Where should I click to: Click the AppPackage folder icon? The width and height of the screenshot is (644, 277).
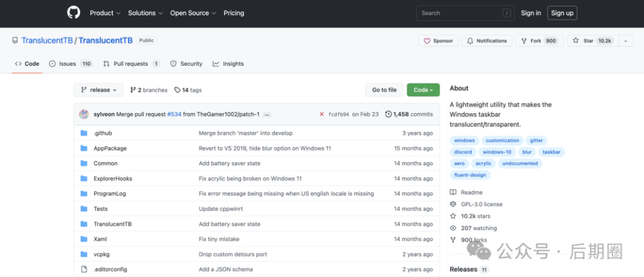coord(84,149)
